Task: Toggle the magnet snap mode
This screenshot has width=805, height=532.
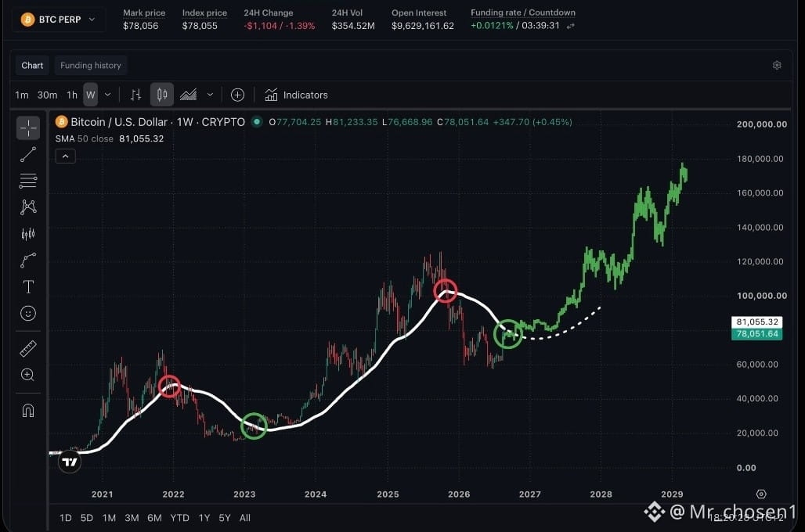Action: [x=28, y=411]
